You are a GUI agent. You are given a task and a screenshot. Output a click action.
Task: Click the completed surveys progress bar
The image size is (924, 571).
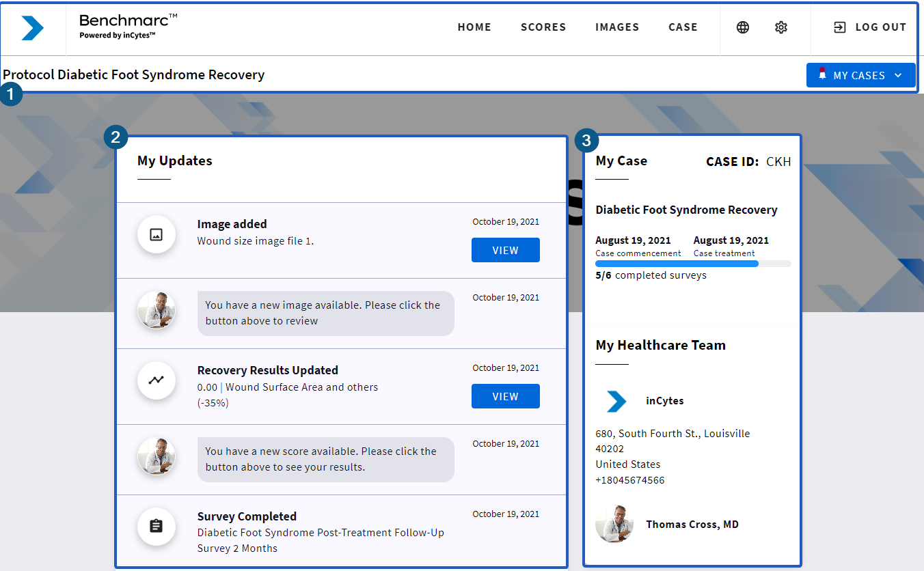(x=693, y=264)
